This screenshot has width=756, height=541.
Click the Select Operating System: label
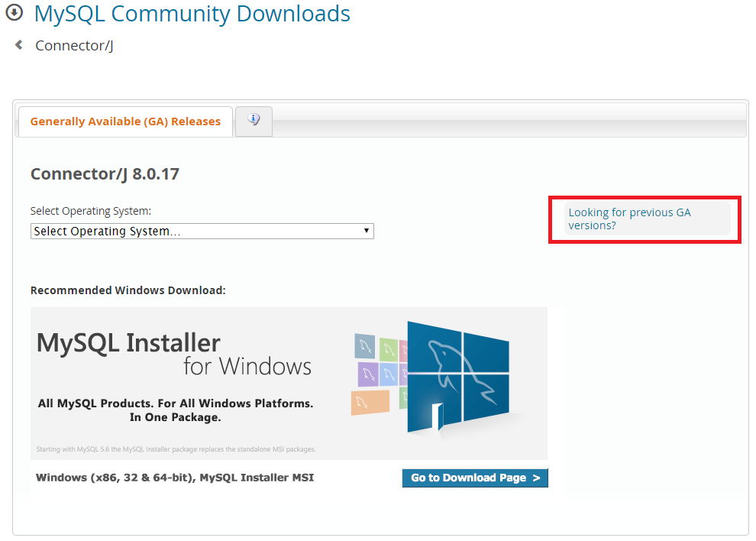pyautogui.click(x=91, y=211)
